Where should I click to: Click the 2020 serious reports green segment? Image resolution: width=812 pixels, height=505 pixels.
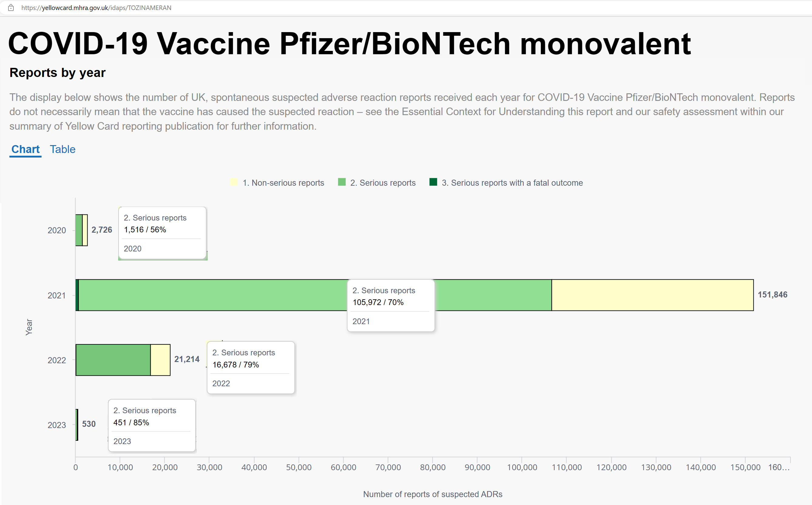coord(79,230)
